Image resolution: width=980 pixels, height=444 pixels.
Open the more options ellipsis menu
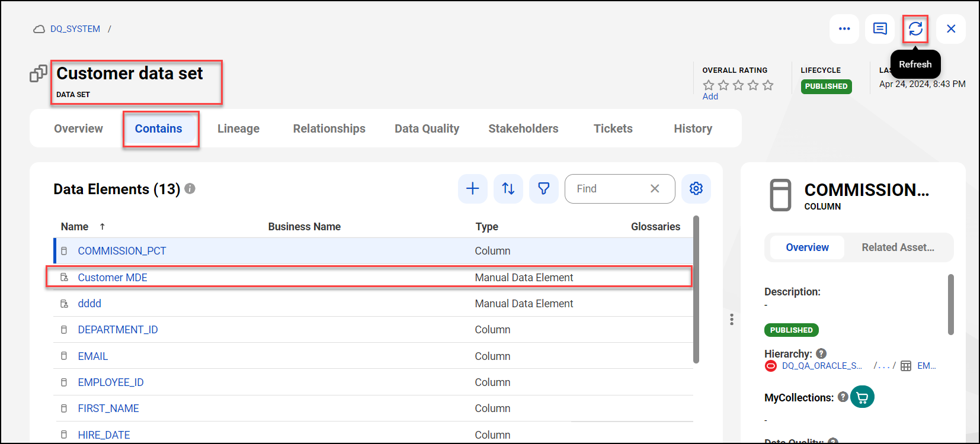[x=844, y=29]
